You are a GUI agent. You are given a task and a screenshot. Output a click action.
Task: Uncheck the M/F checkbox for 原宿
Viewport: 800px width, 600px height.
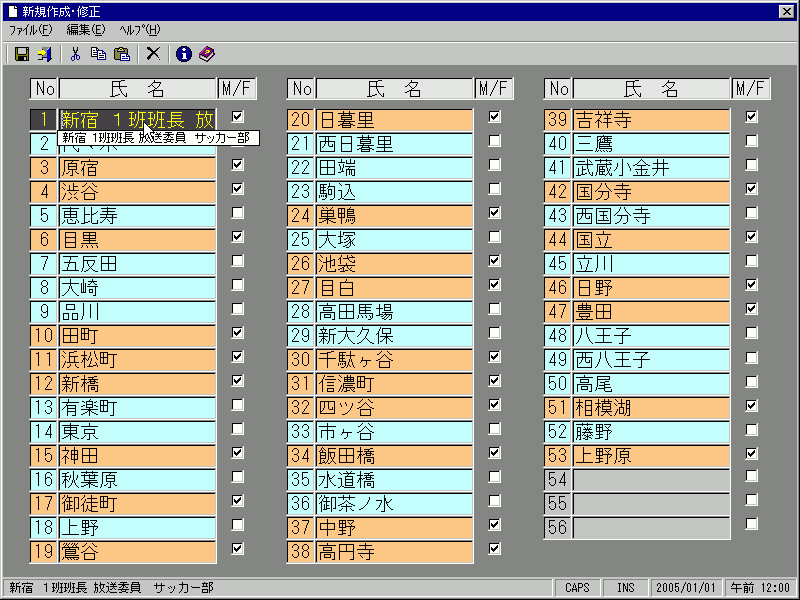[237, 164]
